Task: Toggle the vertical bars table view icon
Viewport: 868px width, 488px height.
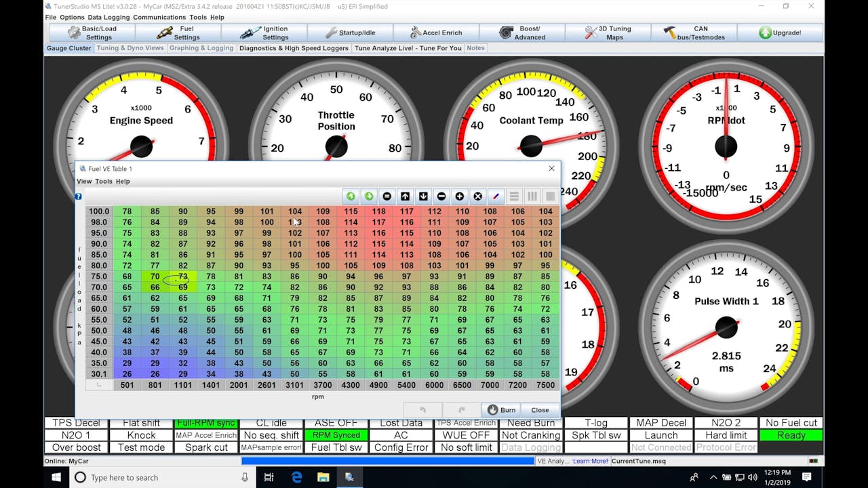Action: [532, 196]
